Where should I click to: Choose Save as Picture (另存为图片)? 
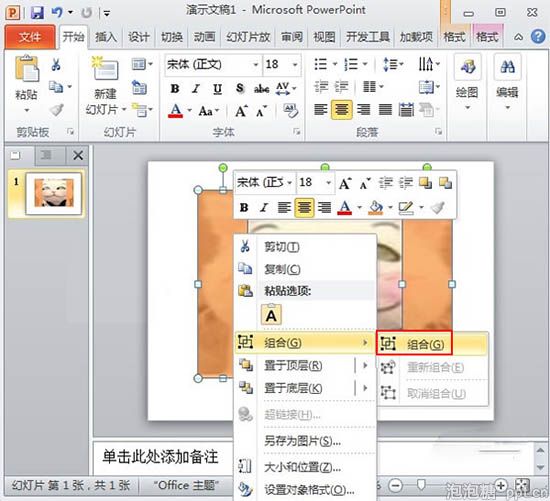pyautogui.click(x=305, y=441)
